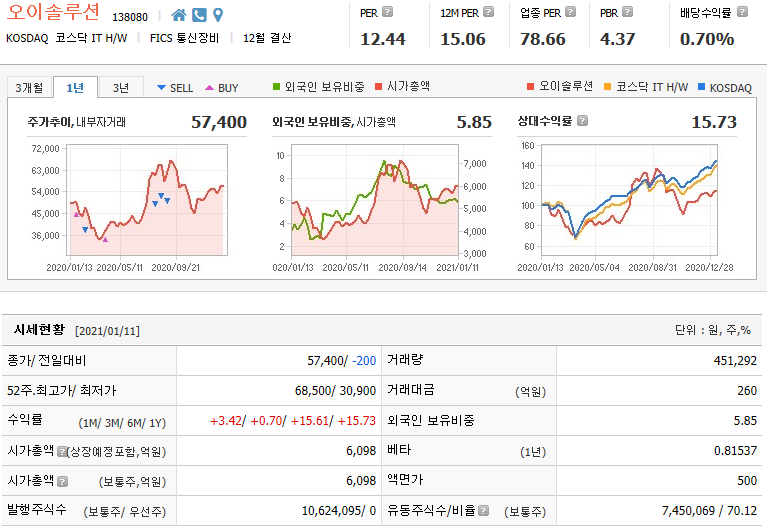Open help icon beside 시가총액 보통주
The image size is (767, 530).
62,482
